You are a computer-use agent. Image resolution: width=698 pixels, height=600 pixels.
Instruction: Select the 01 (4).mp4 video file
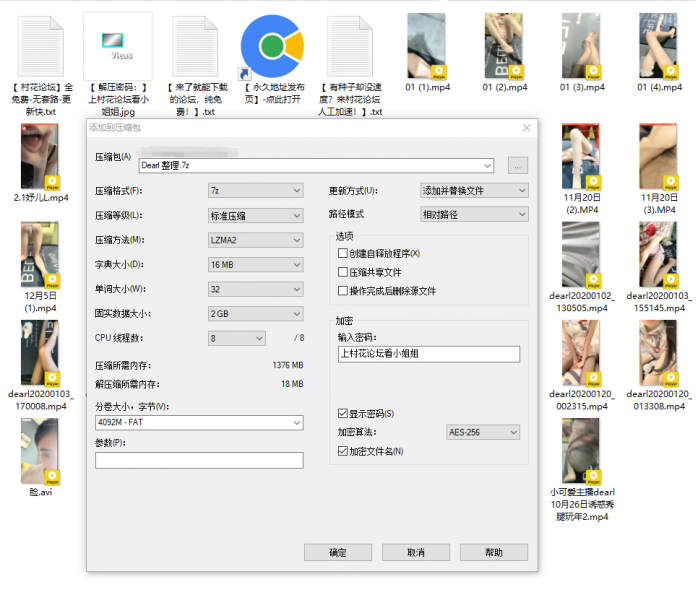coord(659,46)
